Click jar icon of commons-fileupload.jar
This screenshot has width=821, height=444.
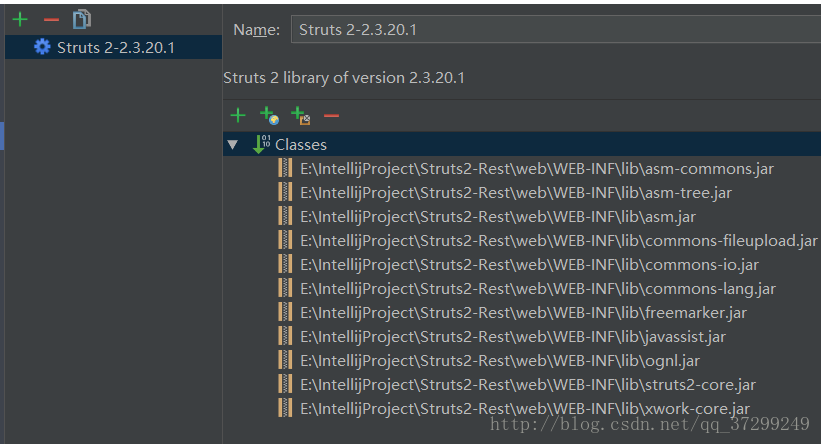(x=285, y=241)
